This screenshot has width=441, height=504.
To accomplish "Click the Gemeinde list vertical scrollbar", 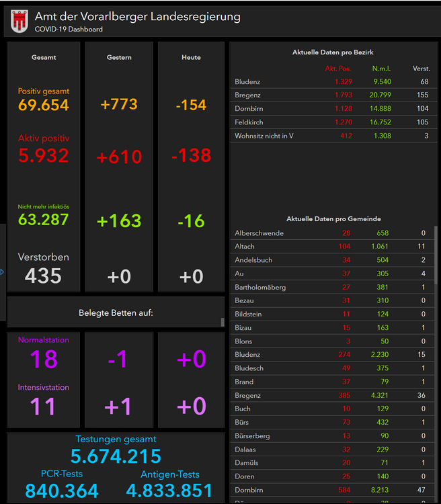I will click(x=436, y=255).
